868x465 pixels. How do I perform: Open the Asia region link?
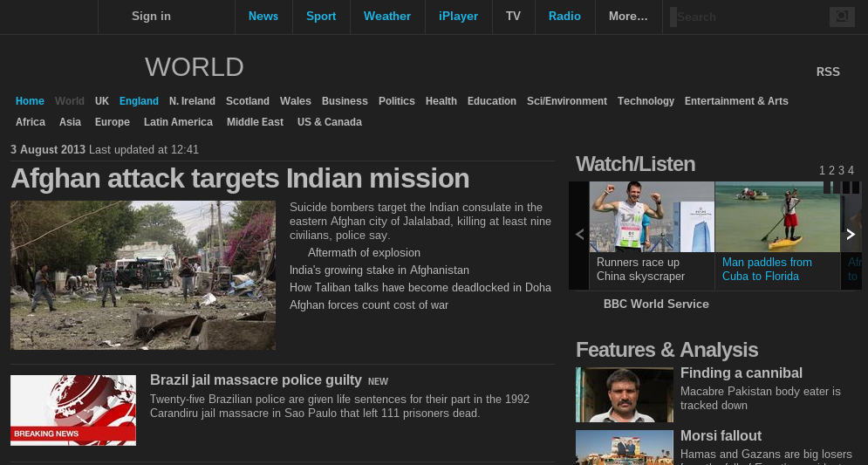coord(71,122)
